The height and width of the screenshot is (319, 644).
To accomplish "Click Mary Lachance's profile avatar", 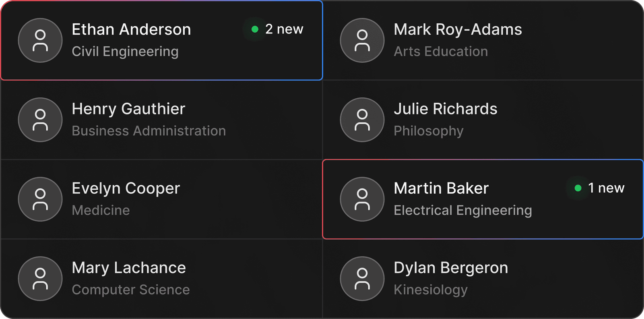I will tap(40, 278).
